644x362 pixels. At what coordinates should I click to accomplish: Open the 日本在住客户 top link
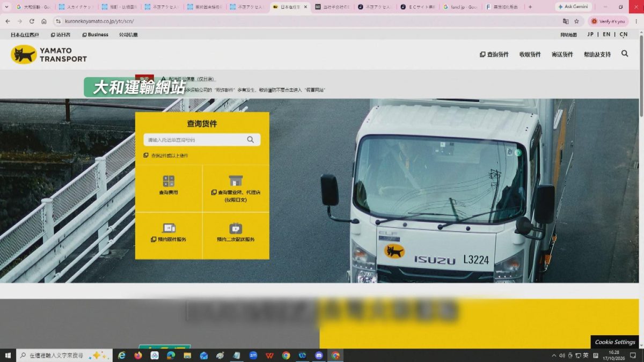pos(25,35)
